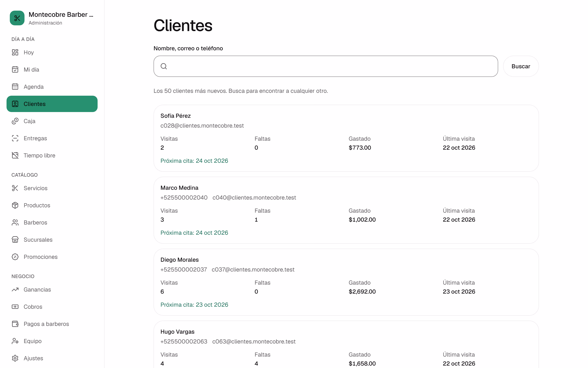
Task: Click Sofía Pérez's Próxima cita 24 oct 2026
Action: 194,161
